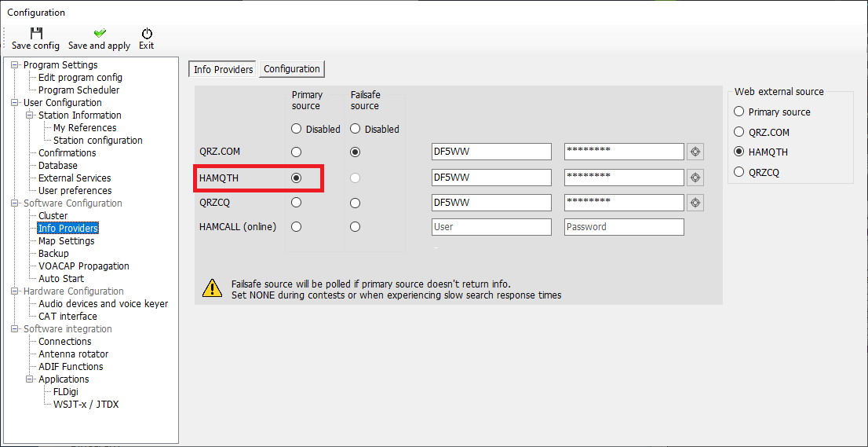The image size is (868, 447).
Task: Select Station configuration tree item
Action: coord(97,140)
